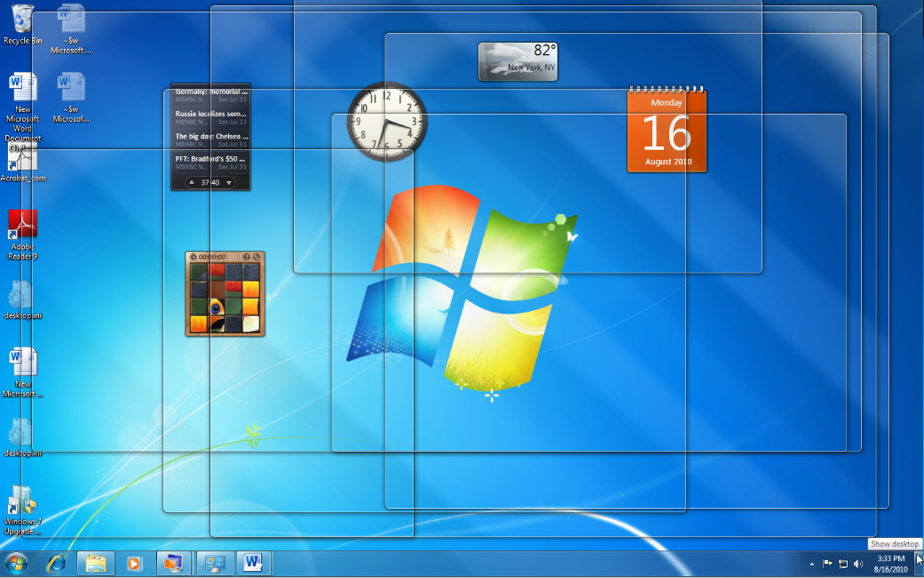Click the puzzle gadget's question mark icon
The image size is (924, 578).
(247, 257)
